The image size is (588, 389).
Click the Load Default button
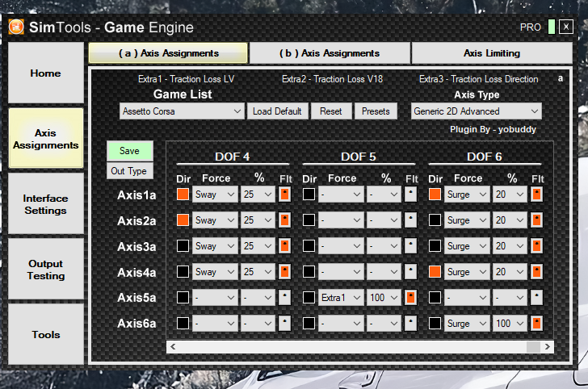(x=277, y=111)
